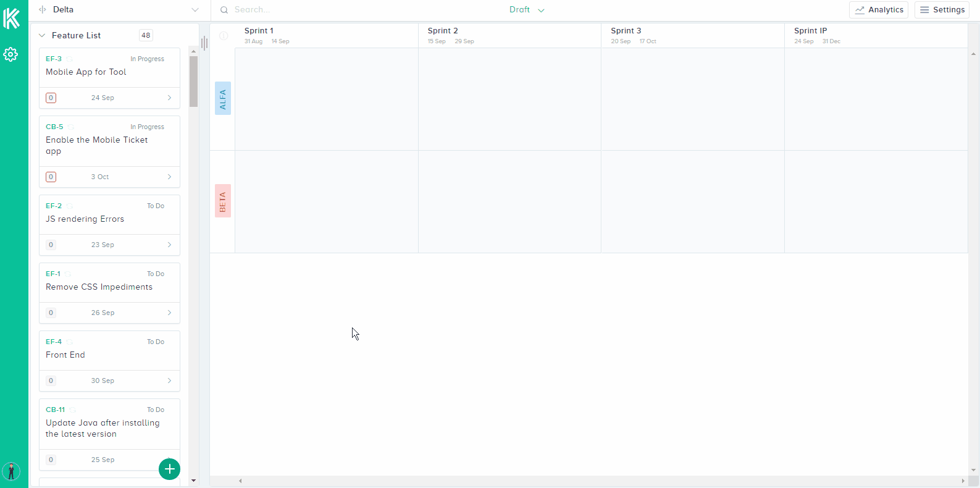
Task: Click the red count badge on CB-5
Action: (x=51, y=177)
